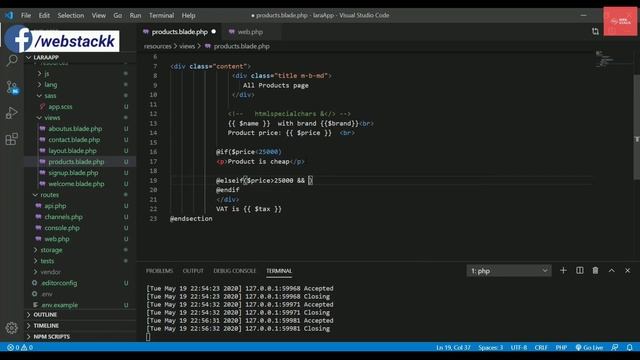The image size is (640, 360).
Task: Open channels.php in routes folder
Action: 63,217
